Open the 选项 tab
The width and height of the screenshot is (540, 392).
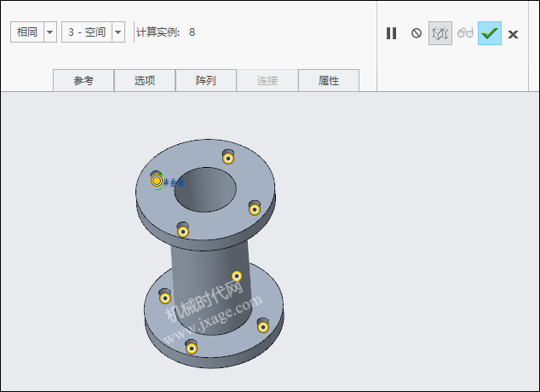(145, 81)
